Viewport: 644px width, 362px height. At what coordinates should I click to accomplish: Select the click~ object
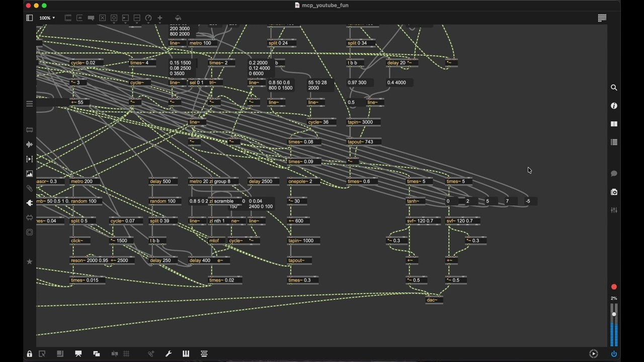(x=80, y=241)
